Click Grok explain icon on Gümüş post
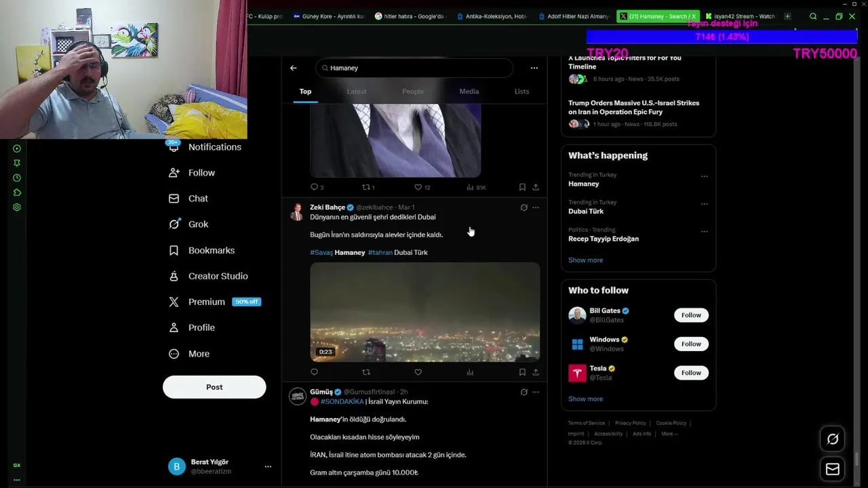Screen dimensions: 868x488 tap(524, 392)
